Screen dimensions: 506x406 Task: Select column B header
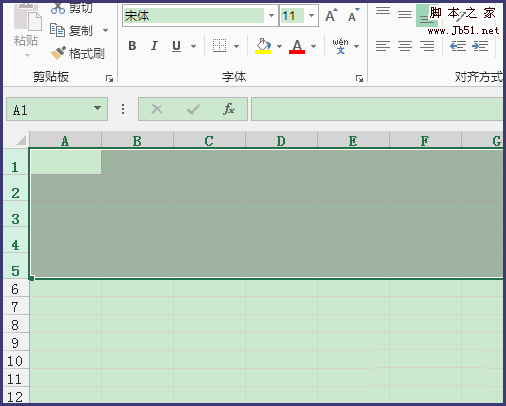point(137,141)
